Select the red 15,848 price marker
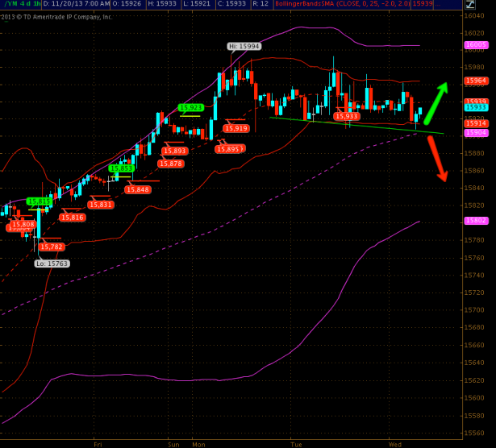Viewport: 496px width, 448px height. pos(138,189)
